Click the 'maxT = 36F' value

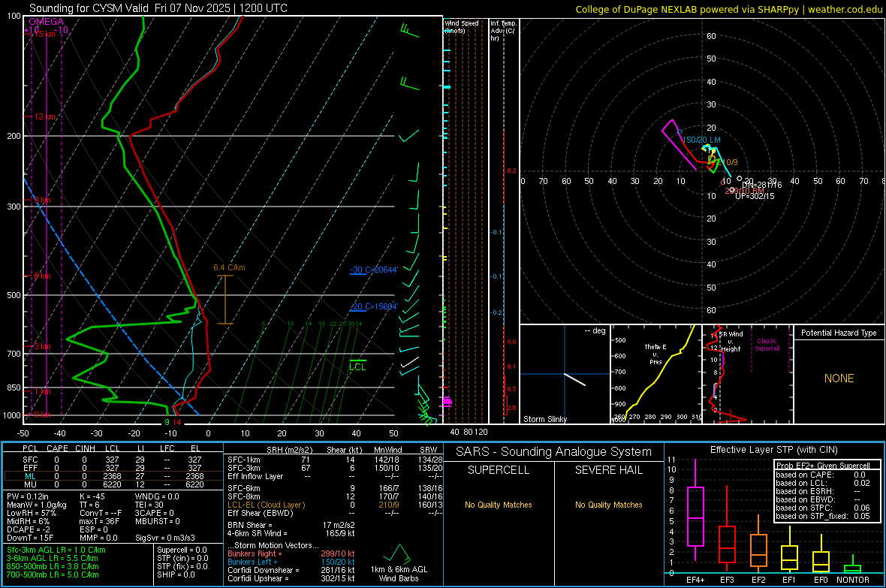[x=99, y=521]
